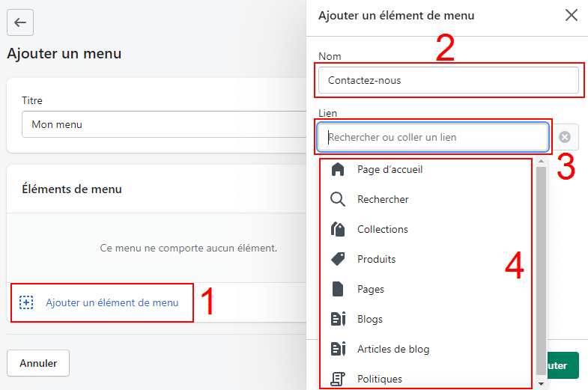This screenshot has height=390, width=588.
Task: Click the Nom field containing Contactez-nous
Action: pos(449,80)
